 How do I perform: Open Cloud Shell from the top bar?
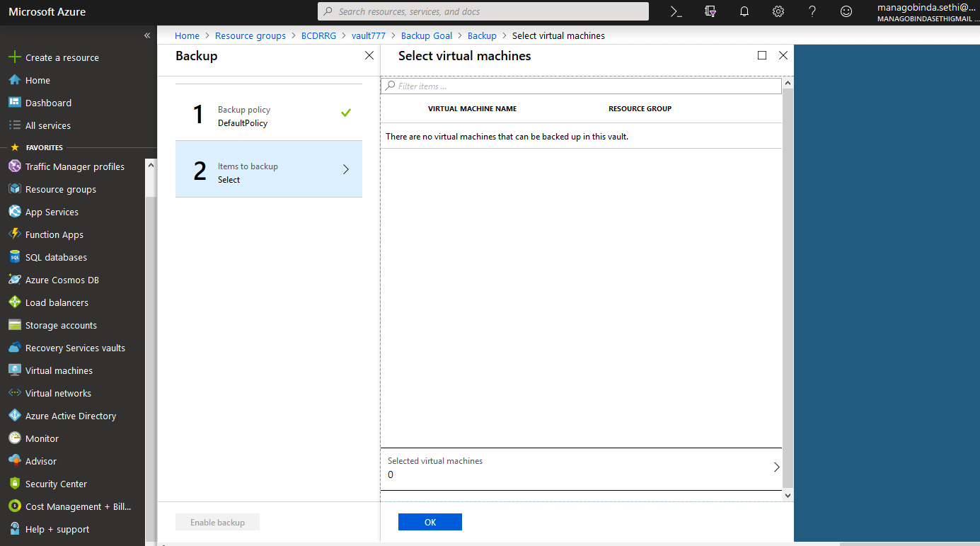(x=676, y=11)
